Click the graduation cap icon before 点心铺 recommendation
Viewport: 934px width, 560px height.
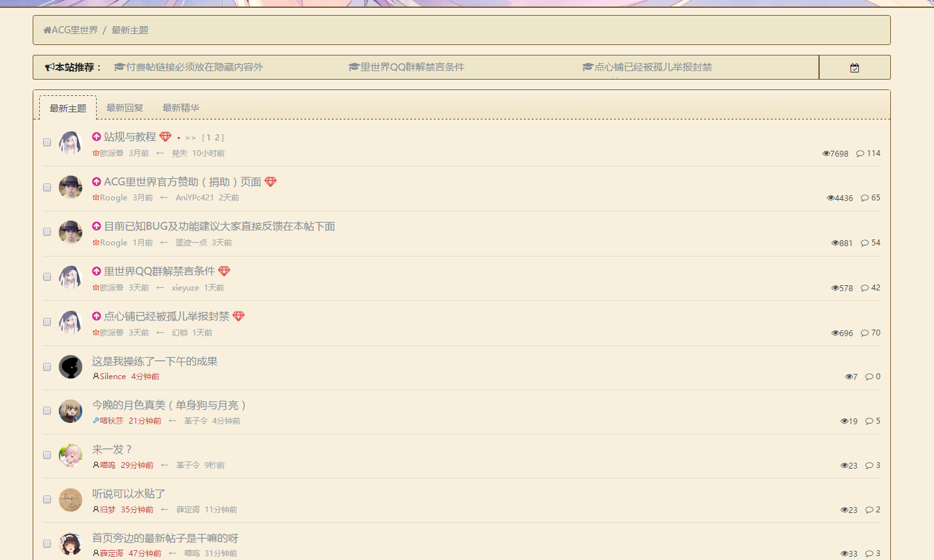click(x=588, y=67)
